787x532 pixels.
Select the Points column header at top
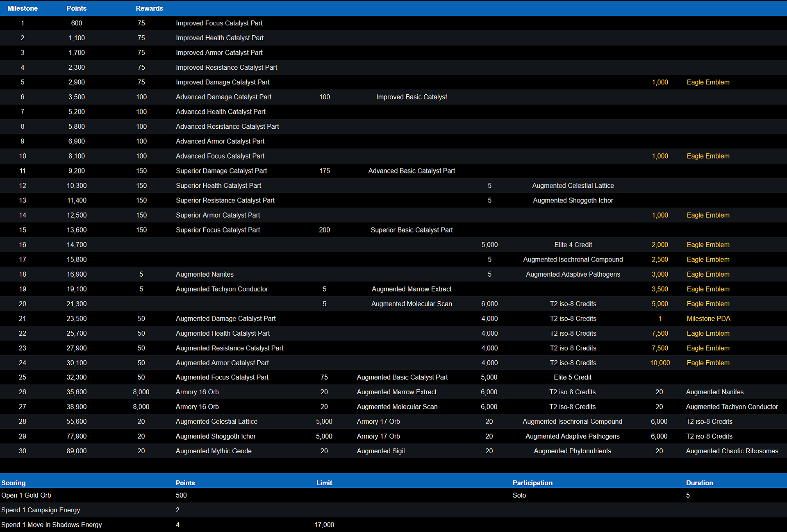(x=77, y=8)
